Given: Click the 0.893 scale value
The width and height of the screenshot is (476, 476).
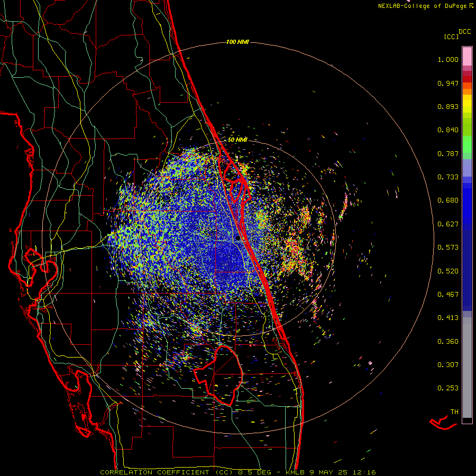Looking at the screenshot, I should [448, 106].
